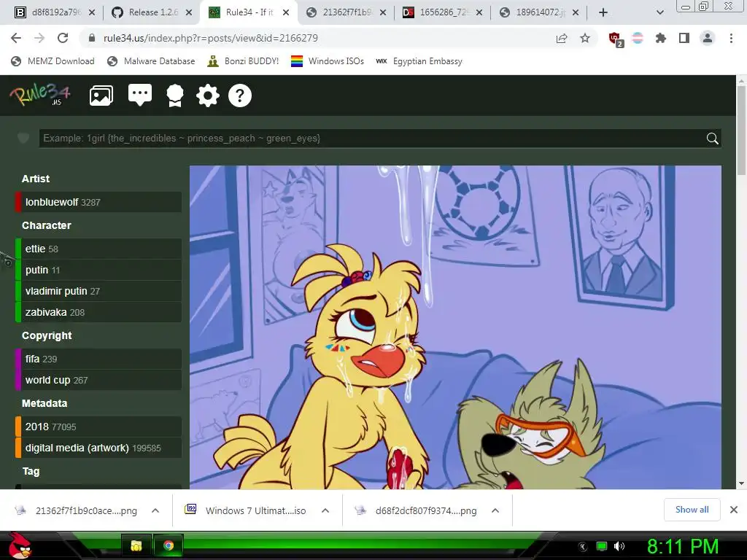Reload the current page
The height and width of the screenshot is (560, 747).
(63, 38)
